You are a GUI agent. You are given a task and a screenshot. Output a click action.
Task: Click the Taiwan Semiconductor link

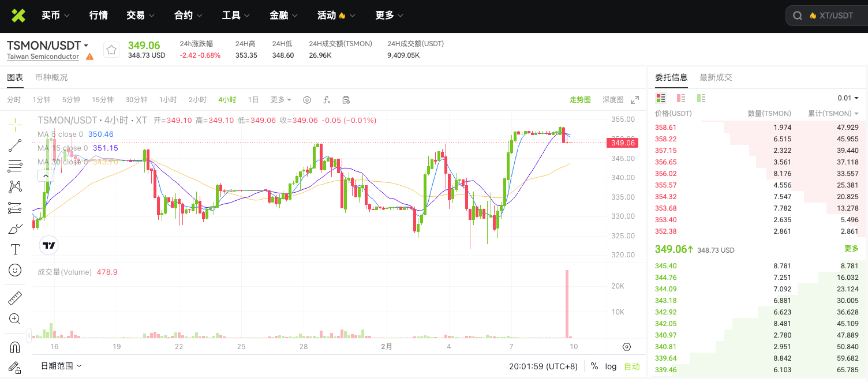tap(43, 57)
